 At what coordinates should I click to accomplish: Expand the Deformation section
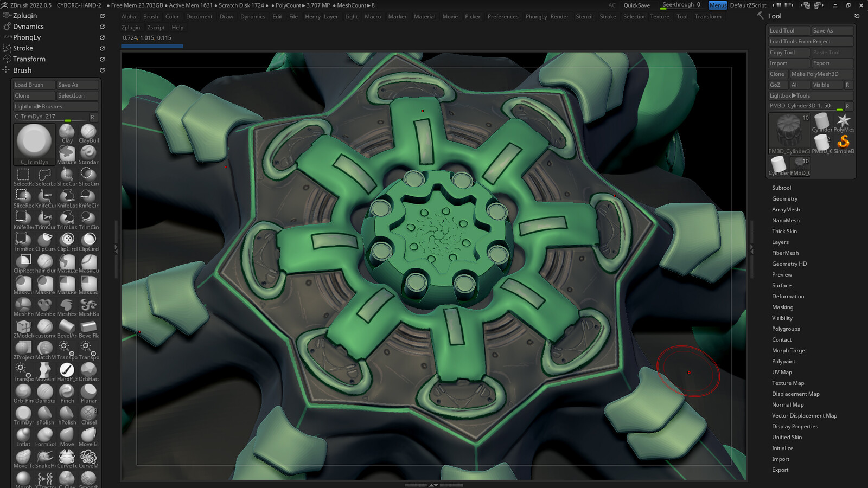788,296
